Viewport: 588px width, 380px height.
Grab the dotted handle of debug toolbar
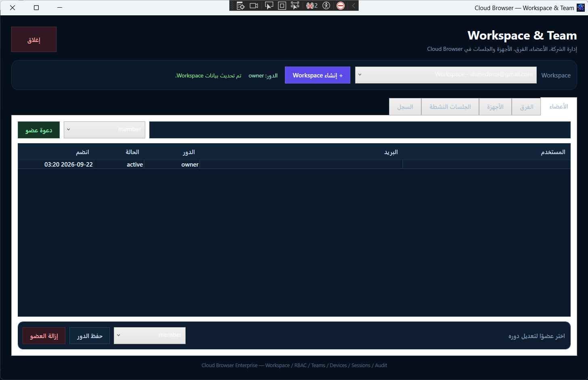pos(232,6)
